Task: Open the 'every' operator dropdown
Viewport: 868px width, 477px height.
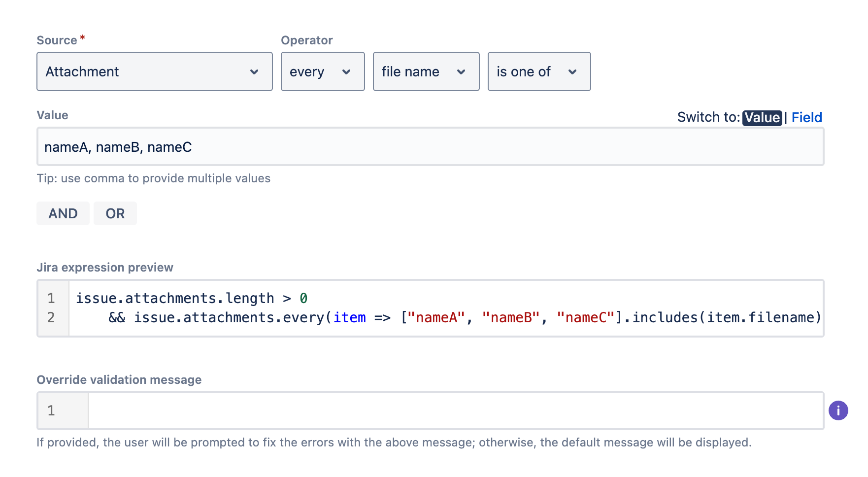Action: pyautogui.click(x=323, y=71)
